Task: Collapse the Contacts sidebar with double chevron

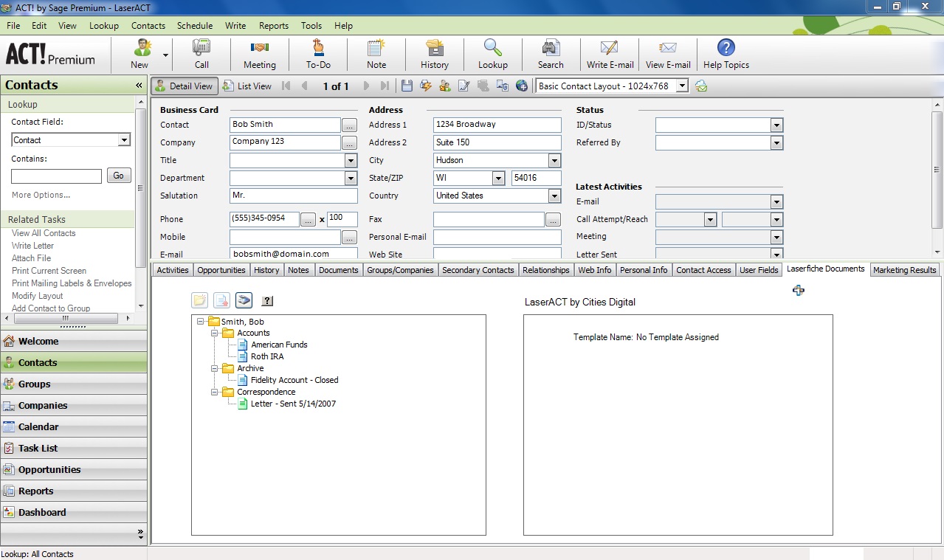Action: click(x=139, y=85)
